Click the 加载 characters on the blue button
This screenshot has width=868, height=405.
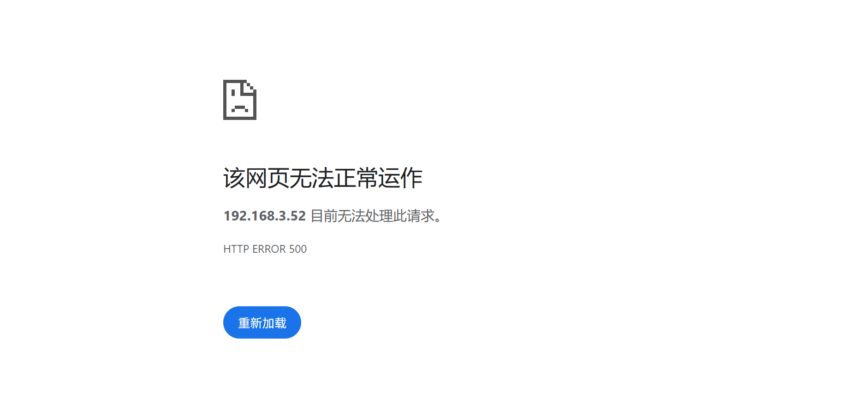[x=274, y=323]
